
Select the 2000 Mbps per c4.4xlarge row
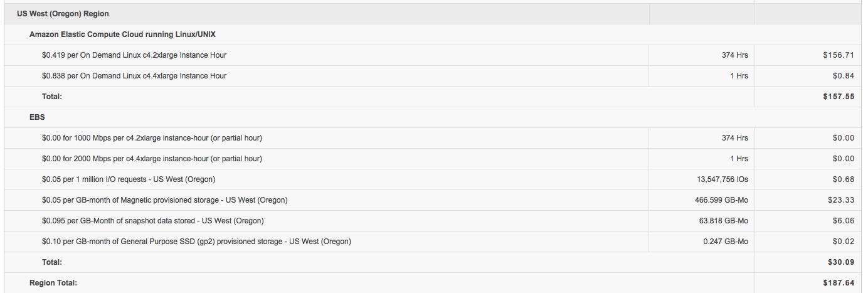click(x=434, y=159)
